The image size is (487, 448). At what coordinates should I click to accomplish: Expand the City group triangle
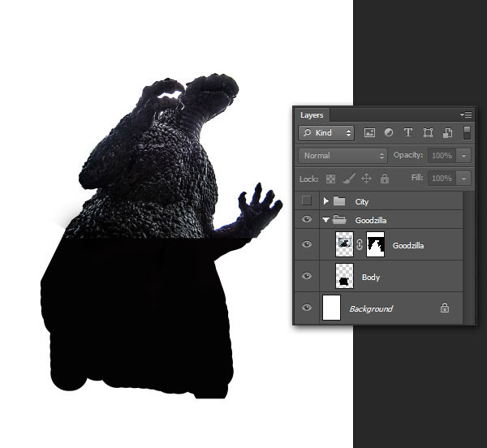tap(325, 201)
